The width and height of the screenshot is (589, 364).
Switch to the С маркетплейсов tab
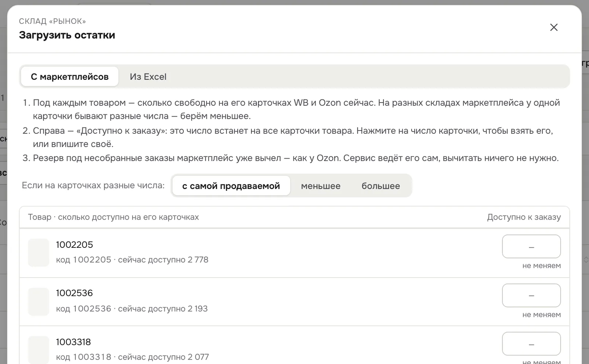point(70,76)
